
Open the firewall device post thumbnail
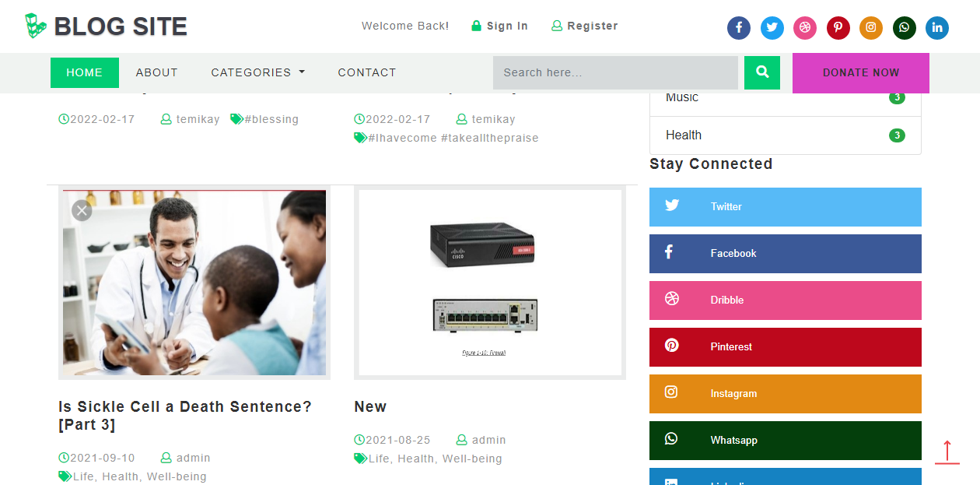(x=490, y=283)
